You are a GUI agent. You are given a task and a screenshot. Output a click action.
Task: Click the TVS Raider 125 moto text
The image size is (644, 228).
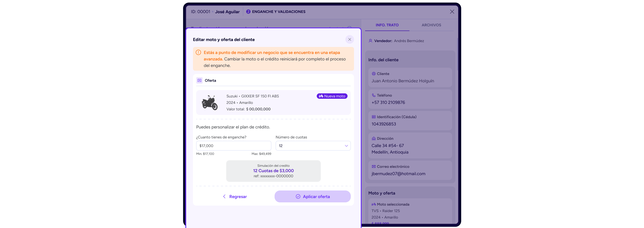[x=386, y=211]
